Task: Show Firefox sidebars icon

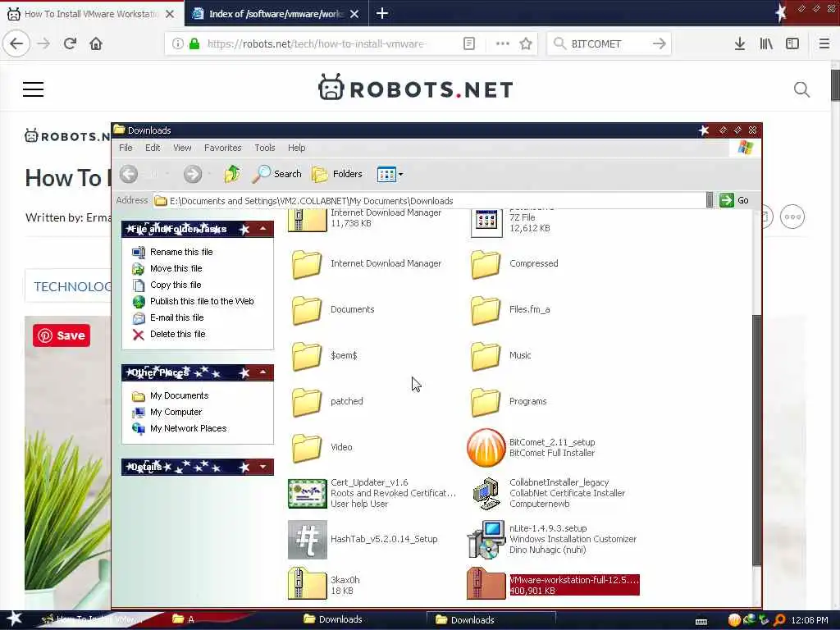Action: point(792,43)
